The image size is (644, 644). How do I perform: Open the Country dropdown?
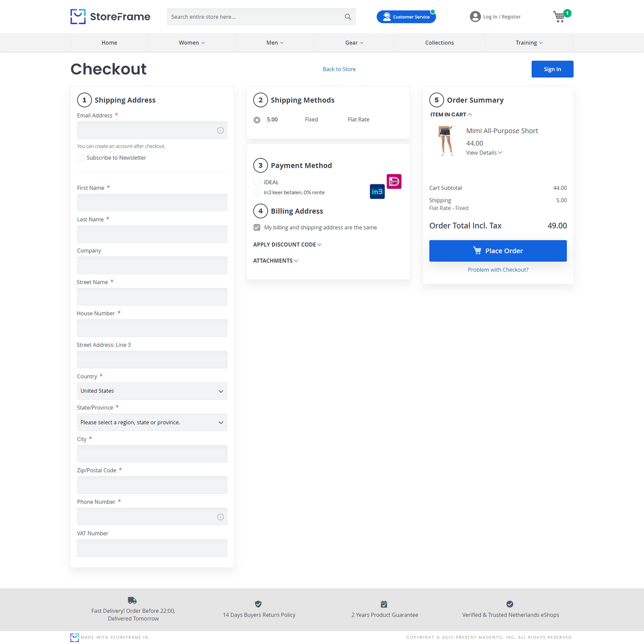[152, 391]
